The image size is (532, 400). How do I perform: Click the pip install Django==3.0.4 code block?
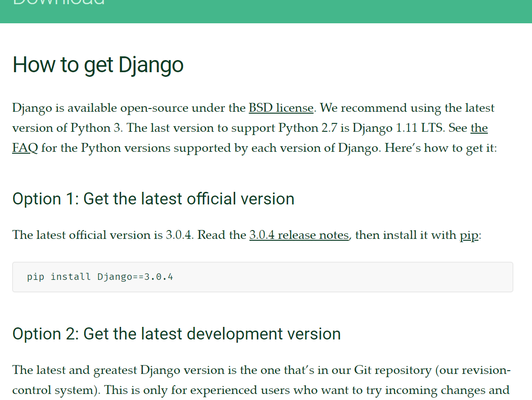(x=263, y=277)
